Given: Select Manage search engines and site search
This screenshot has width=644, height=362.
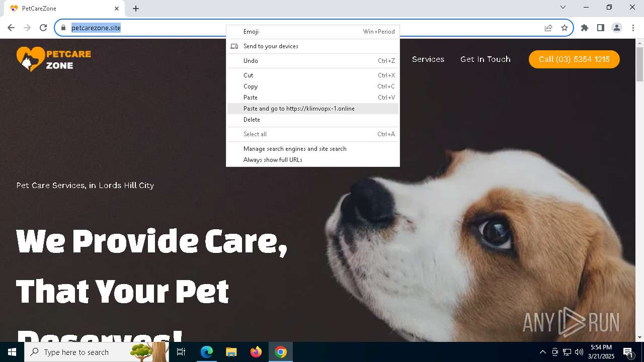Looking at the screenshot, I should click(313, 149).
